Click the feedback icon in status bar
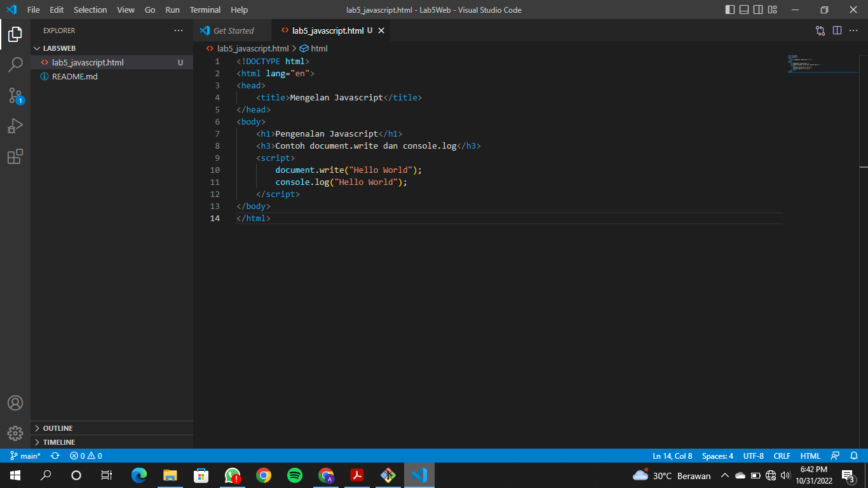 (x=836, y=456)
